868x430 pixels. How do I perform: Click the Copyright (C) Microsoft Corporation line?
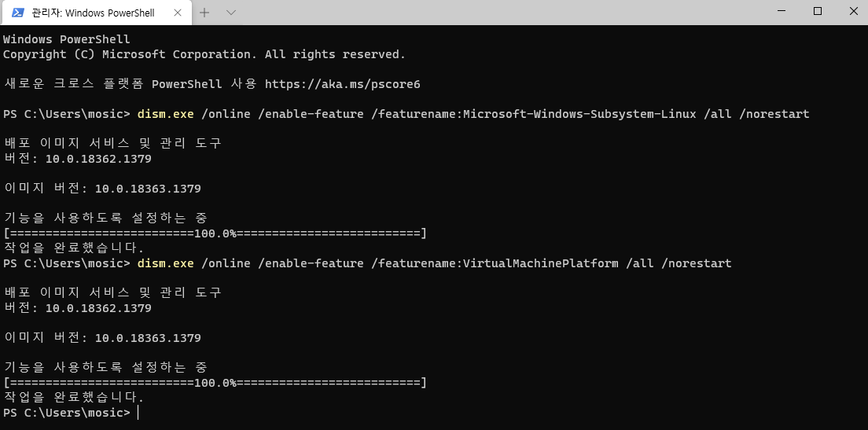[x=204, y=54]
